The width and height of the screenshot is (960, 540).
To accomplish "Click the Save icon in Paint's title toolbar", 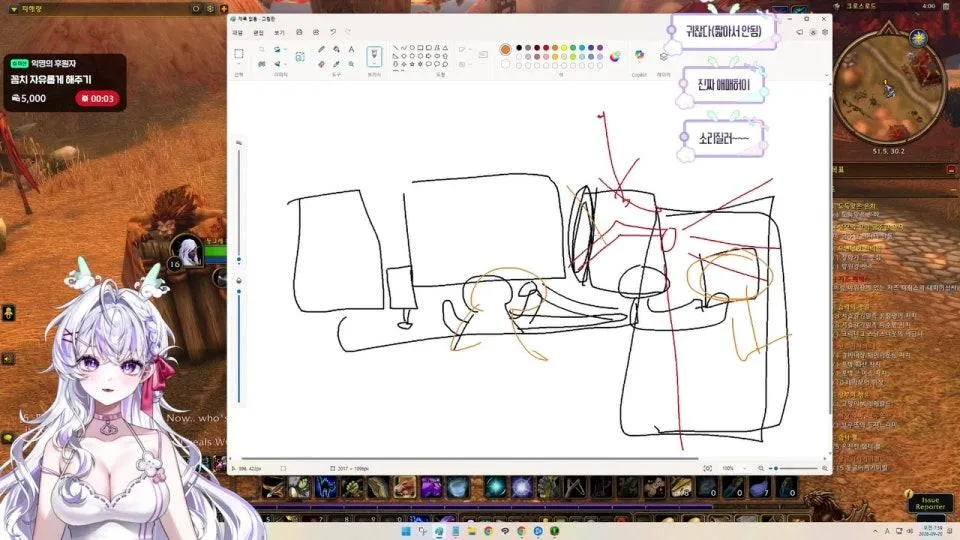I will [x=299, y=32].
